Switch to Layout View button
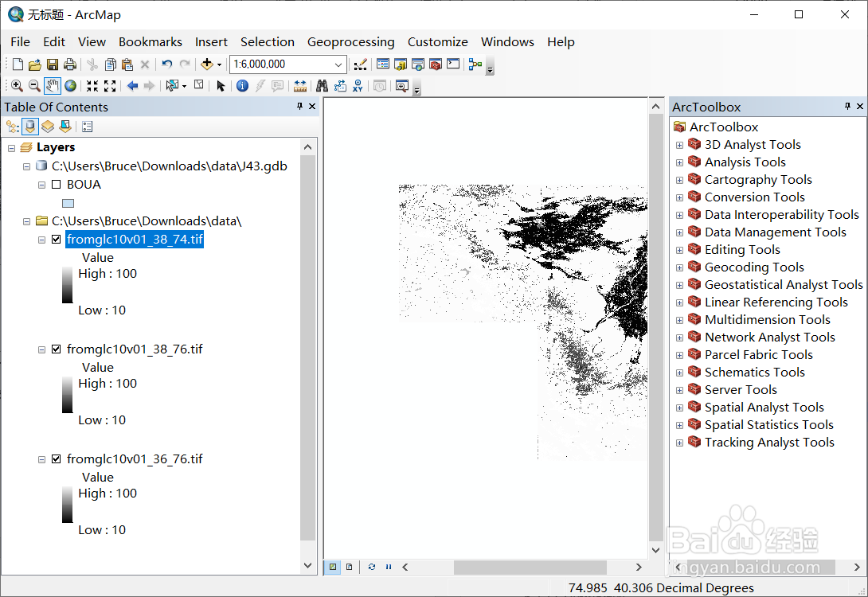The image size is (868, 597). (x=350, y=567)
